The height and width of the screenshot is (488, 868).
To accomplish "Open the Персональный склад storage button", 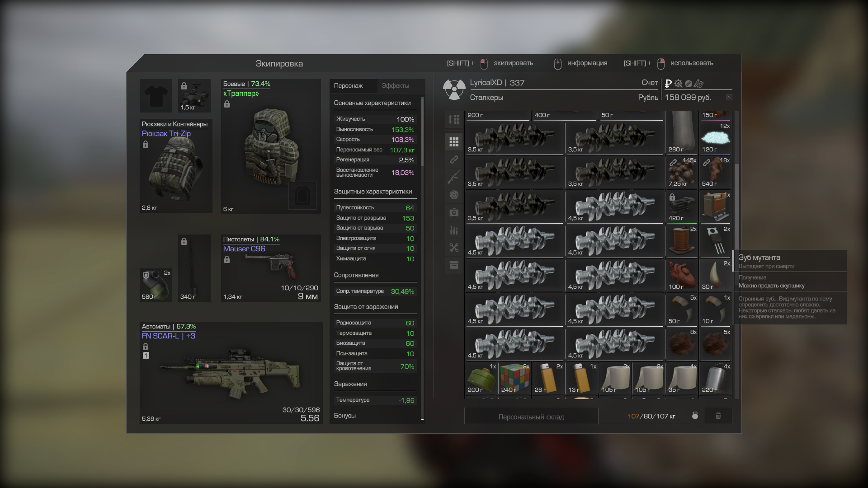I will (531, 417).
